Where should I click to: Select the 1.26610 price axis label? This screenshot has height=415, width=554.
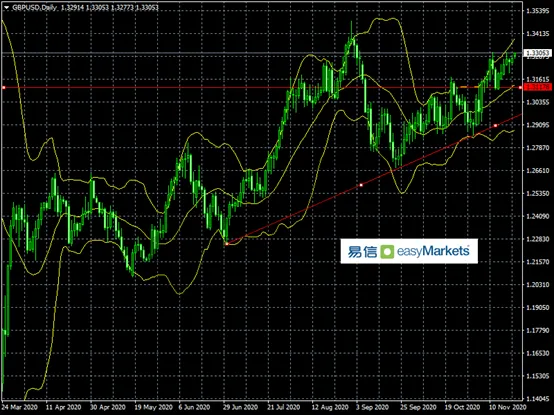[538, 171]
